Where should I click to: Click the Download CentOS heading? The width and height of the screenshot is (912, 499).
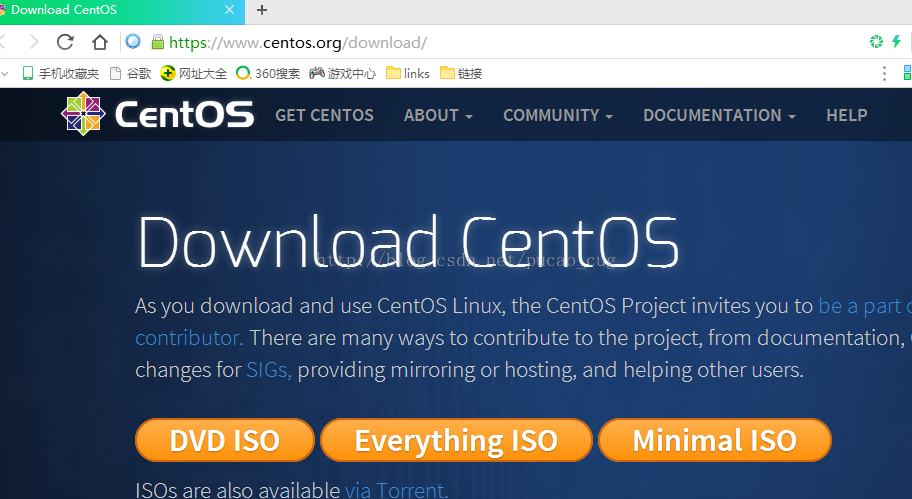pyautogui.click(x=408, y=242)
